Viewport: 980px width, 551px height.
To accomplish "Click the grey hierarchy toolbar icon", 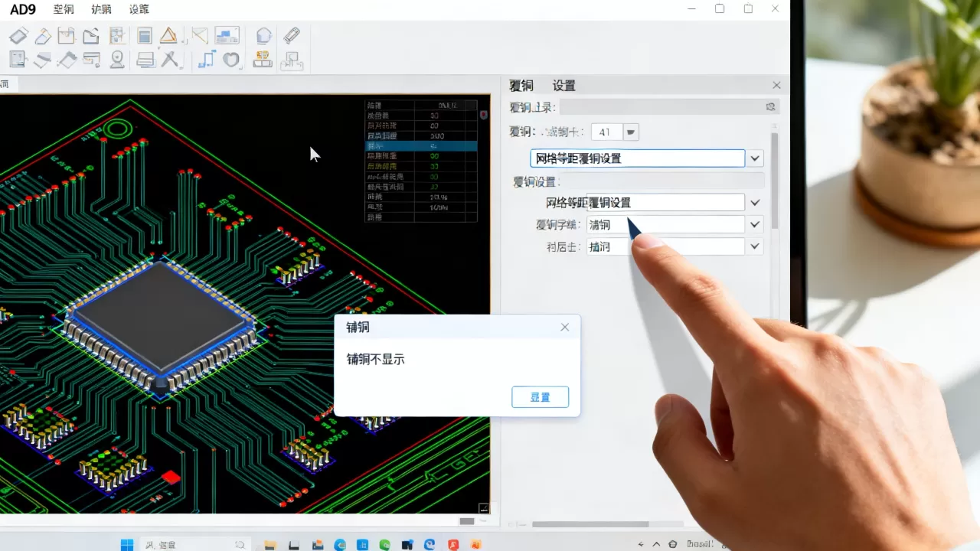I will 292,60.
